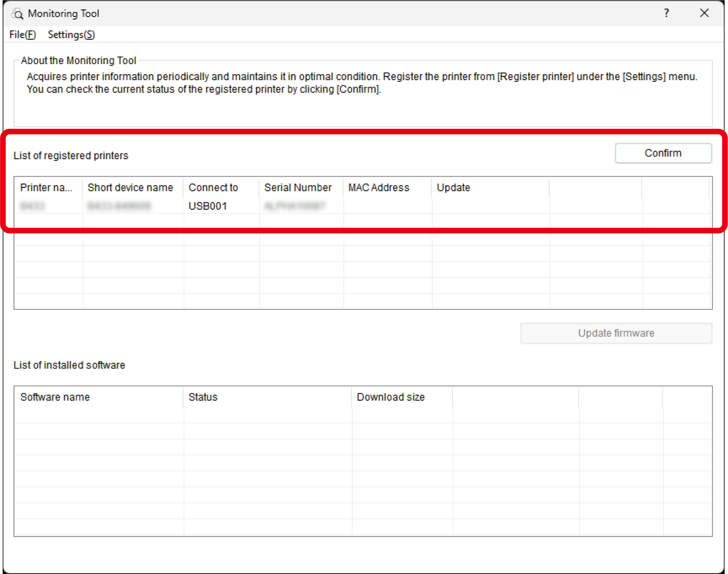Screen dimensions: 728x574
Task: Click the question mark help icon
Action: 666,13
